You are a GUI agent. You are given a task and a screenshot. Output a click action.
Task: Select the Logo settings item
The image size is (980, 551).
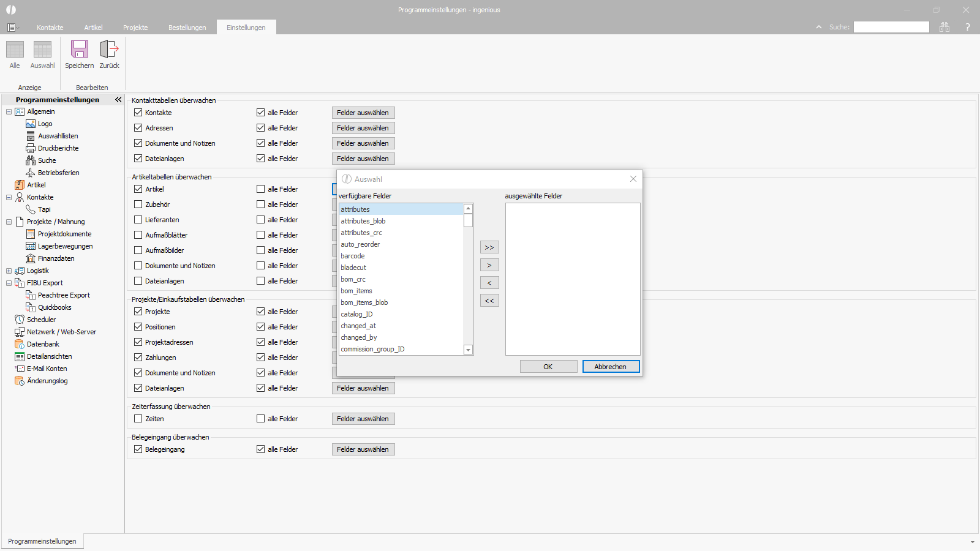pyautogui.click(x=45, y=124)
